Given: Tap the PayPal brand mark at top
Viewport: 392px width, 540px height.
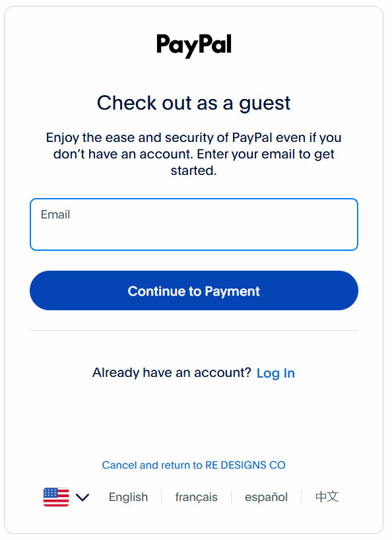Looking at the screenshot, I should pyautogui.click(x=193, y=44).
